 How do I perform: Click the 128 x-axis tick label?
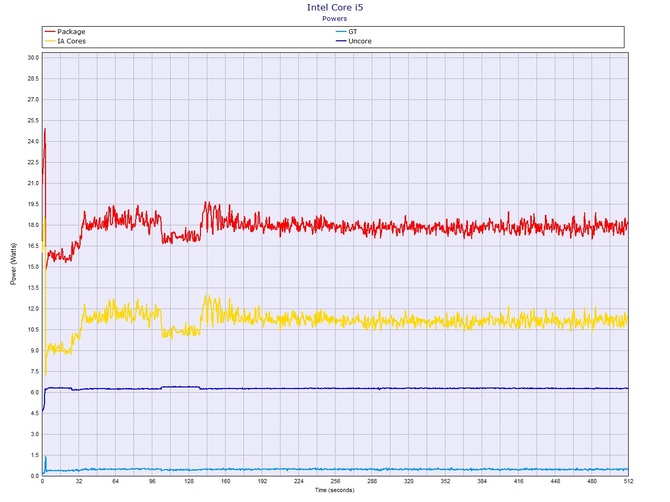[189, 481]
